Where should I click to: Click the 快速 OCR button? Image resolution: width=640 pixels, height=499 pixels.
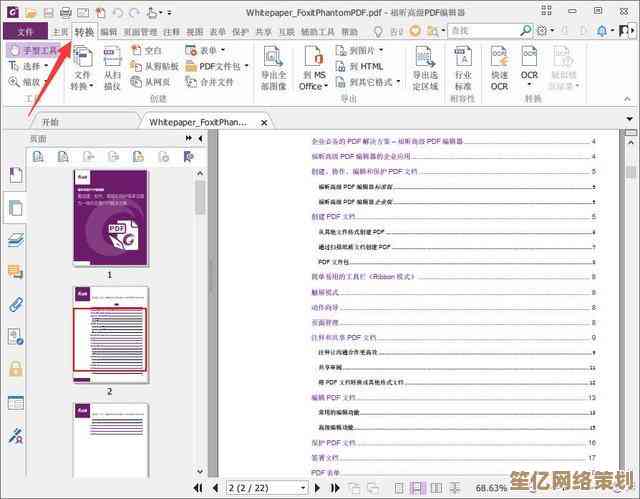[x=499, y=67]
